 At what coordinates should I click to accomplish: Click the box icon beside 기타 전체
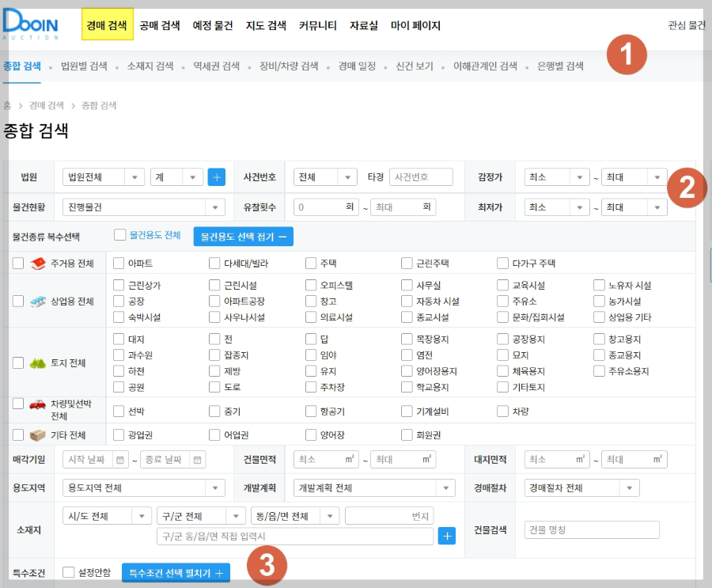[37, 434]
